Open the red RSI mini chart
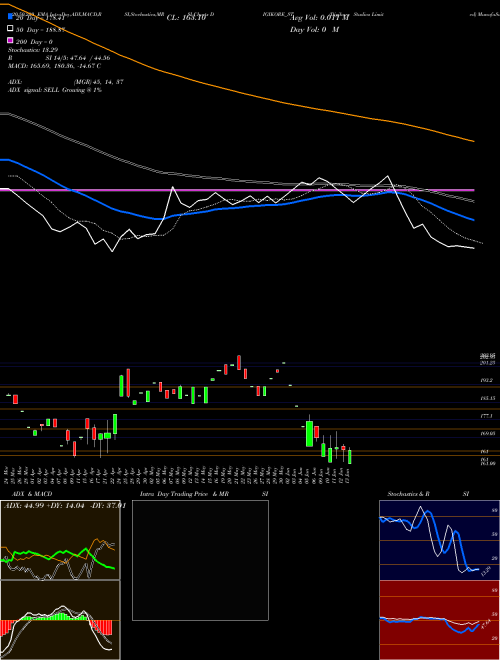The height and width of the screenshot is (660, 500). (439, 620)
